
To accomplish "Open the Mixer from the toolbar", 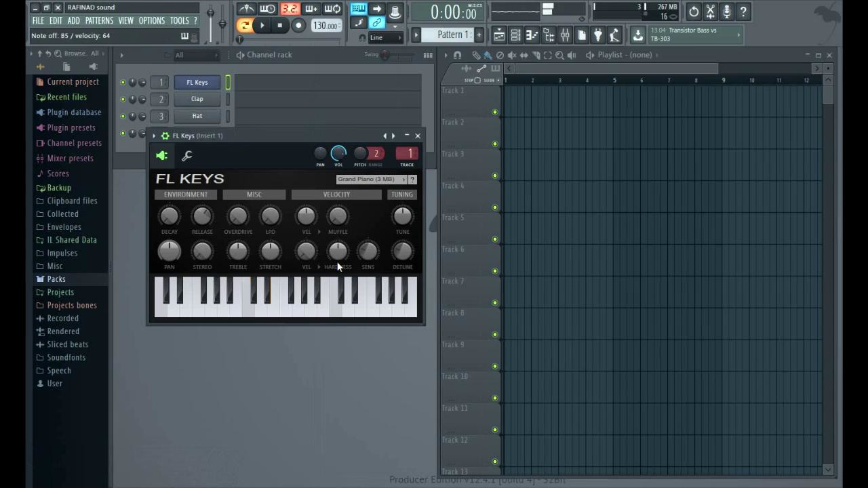I will tap(565, 35).
